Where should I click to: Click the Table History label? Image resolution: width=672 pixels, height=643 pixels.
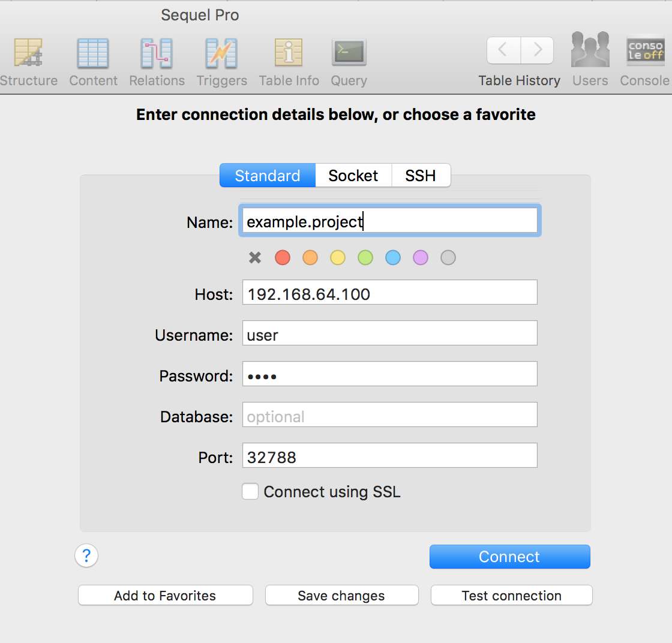(x=519, y=80)
